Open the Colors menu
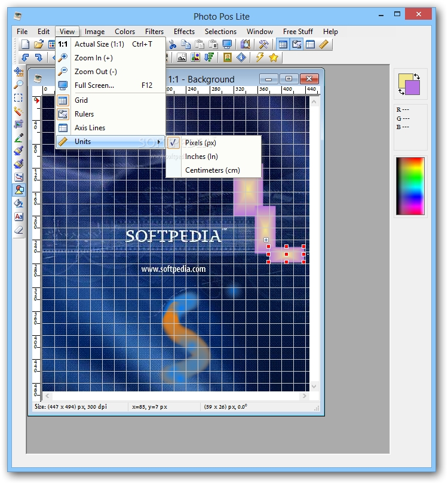The height and width of the screenshot is (484, 448). coord(125,32)
